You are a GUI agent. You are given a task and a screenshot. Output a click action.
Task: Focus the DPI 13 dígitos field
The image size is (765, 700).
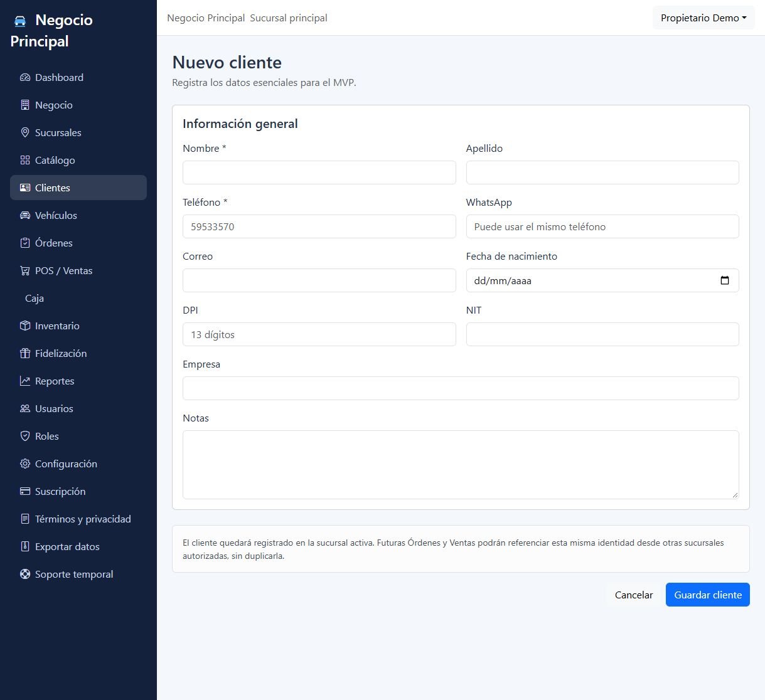pos(319,334)
